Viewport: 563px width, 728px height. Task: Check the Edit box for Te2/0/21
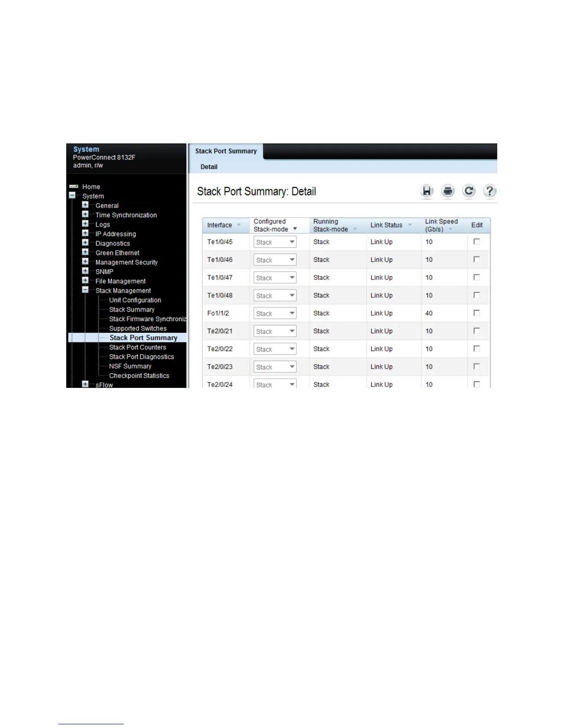click(477, 330)
